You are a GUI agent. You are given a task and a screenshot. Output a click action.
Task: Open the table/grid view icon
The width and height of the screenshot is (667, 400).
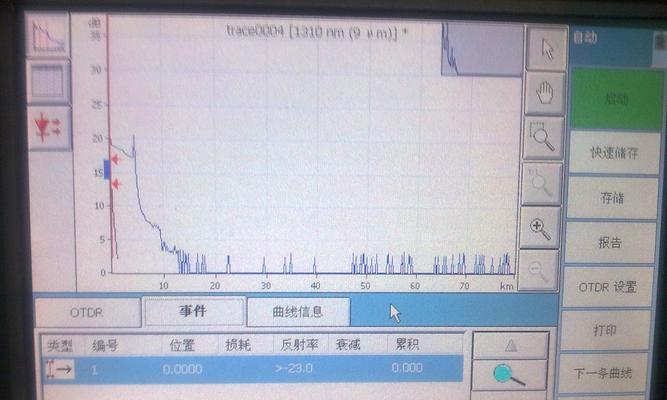pyautogui.click(x=48, y=82)
